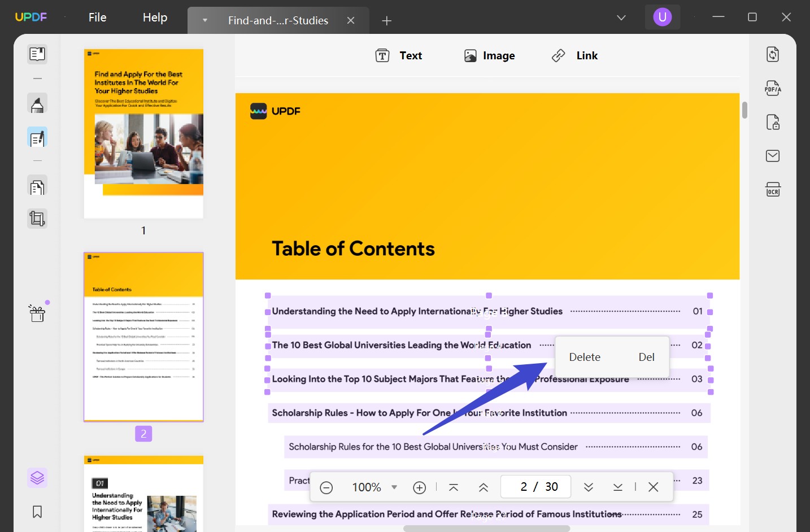This screenshot has width=810, height=532.
Task: Select page 1 thumbnail
Action: [x=143, y=133]
